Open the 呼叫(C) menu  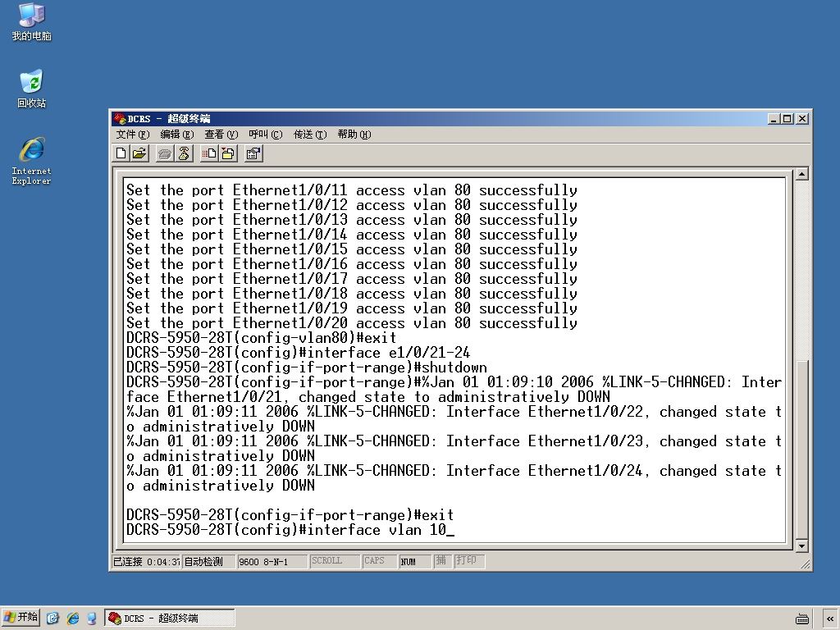pyautogui.click(x=265, y=135)
